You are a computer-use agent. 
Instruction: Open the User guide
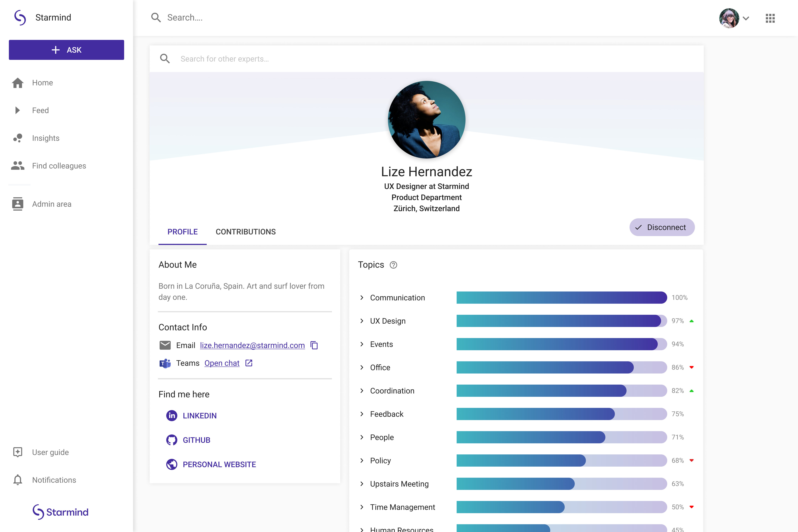50,452
